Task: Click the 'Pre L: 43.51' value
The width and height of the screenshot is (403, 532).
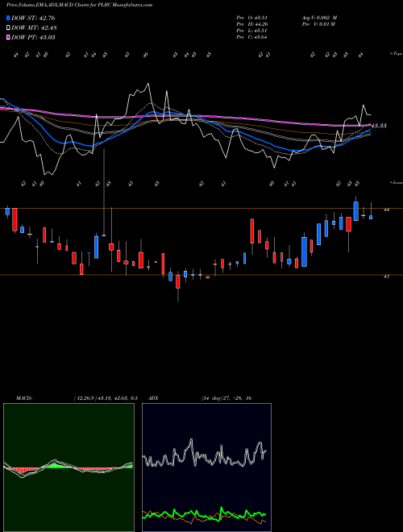Action: [251, 31]
